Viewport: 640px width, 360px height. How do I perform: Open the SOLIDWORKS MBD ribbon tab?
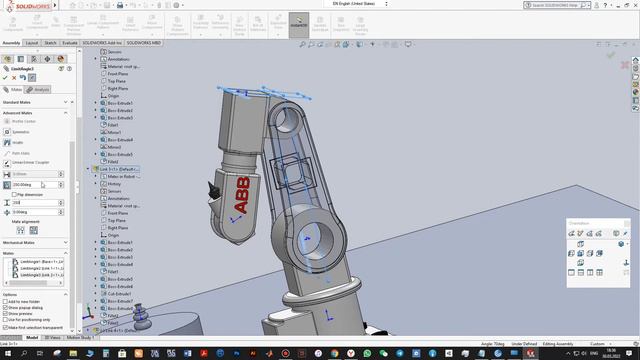(143, 43)
